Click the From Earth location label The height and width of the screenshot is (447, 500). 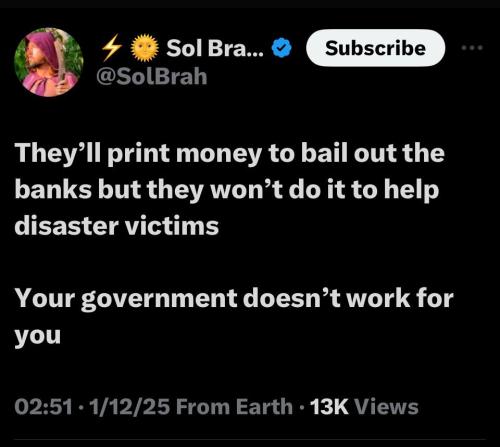tap(234, 407)
